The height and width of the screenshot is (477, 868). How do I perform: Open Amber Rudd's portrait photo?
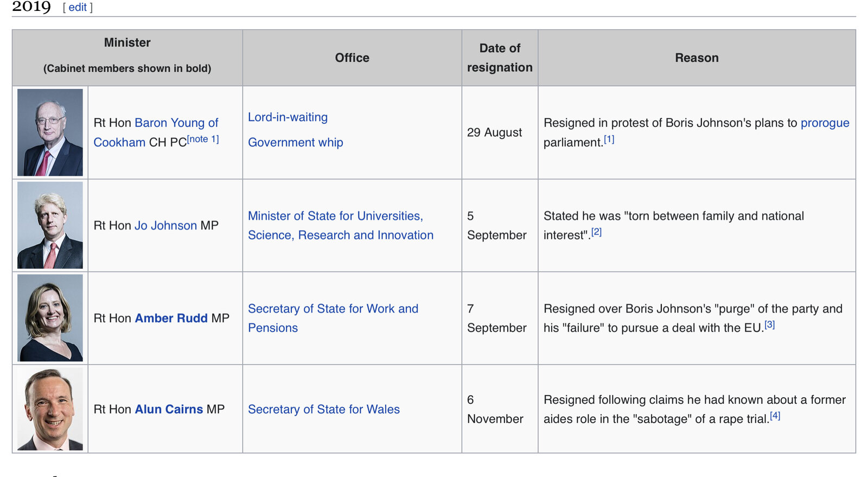pos(50,318)
